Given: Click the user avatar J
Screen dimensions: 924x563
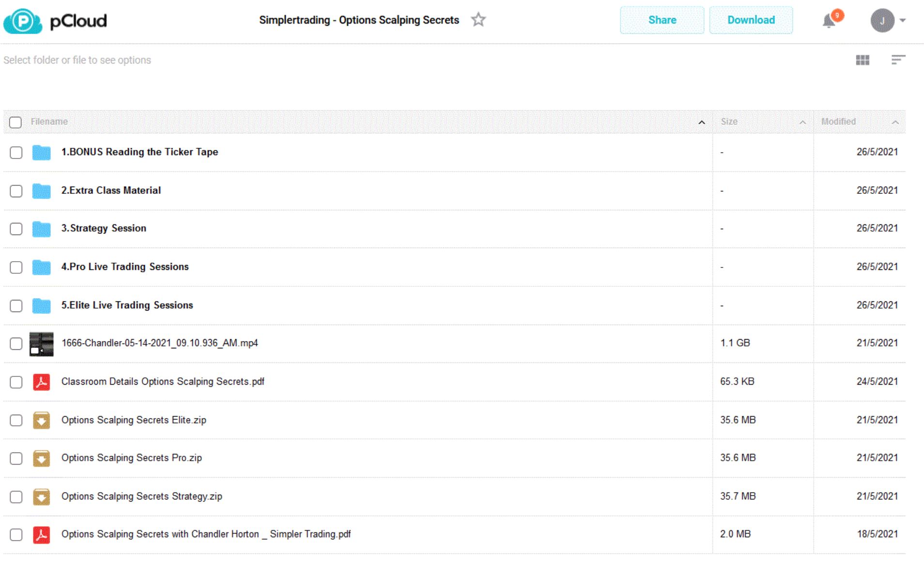Looking at the screenshot, I should coord(882,20).
